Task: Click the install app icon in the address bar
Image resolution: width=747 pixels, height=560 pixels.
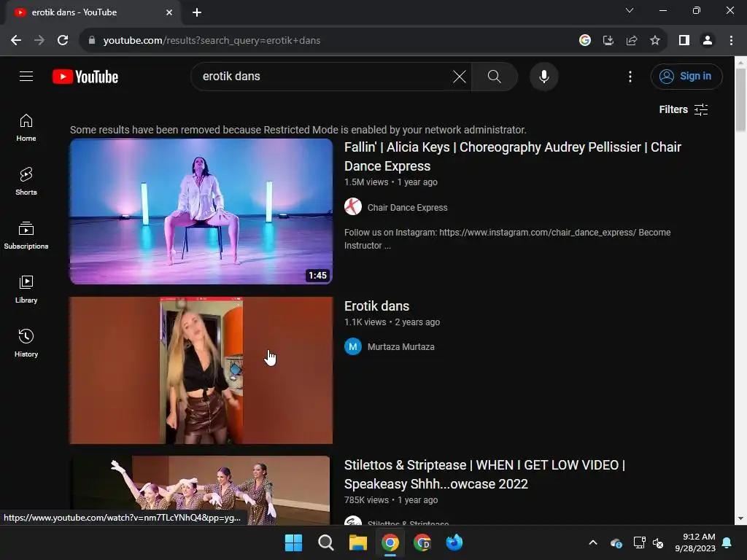Action: click(608, 41)
